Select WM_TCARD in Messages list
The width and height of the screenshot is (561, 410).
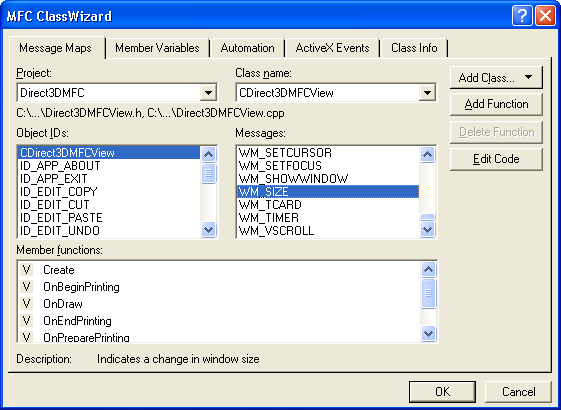328,205
